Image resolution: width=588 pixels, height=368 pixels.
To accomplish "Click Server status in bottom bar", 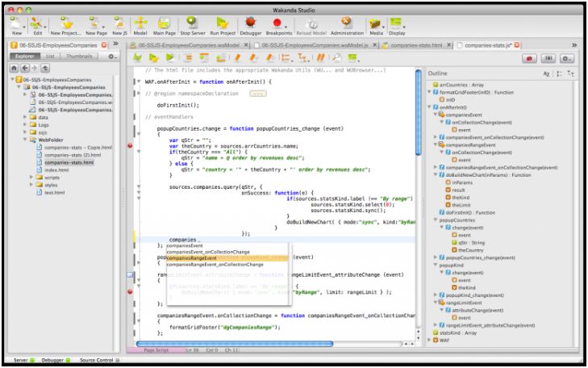I will [23, 360].
